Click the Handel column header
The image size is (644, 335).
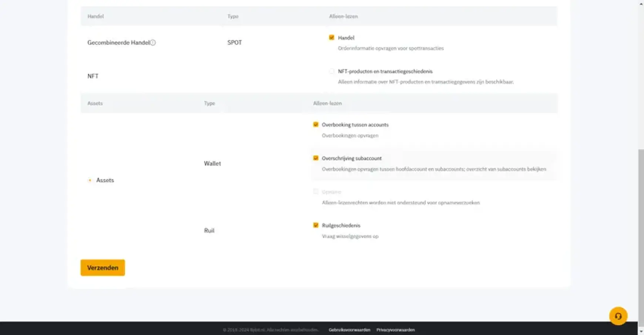click(95, 16)
